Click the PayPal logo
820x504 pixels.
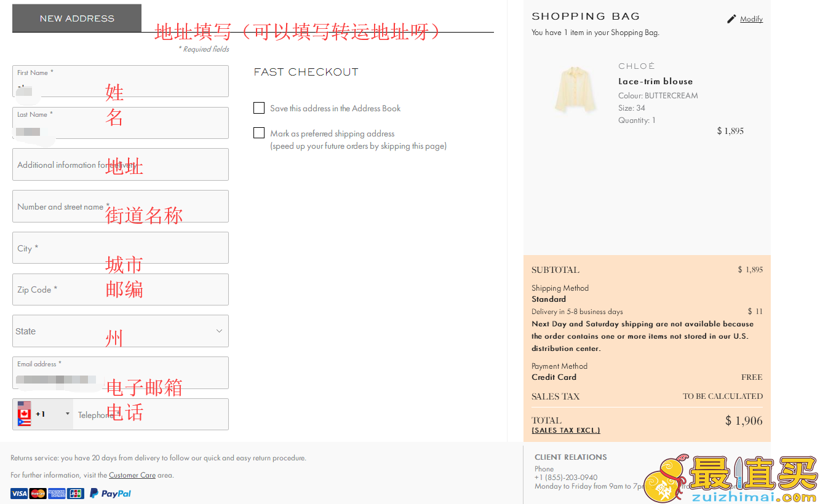pyautogui.click(x=111, y=493)
